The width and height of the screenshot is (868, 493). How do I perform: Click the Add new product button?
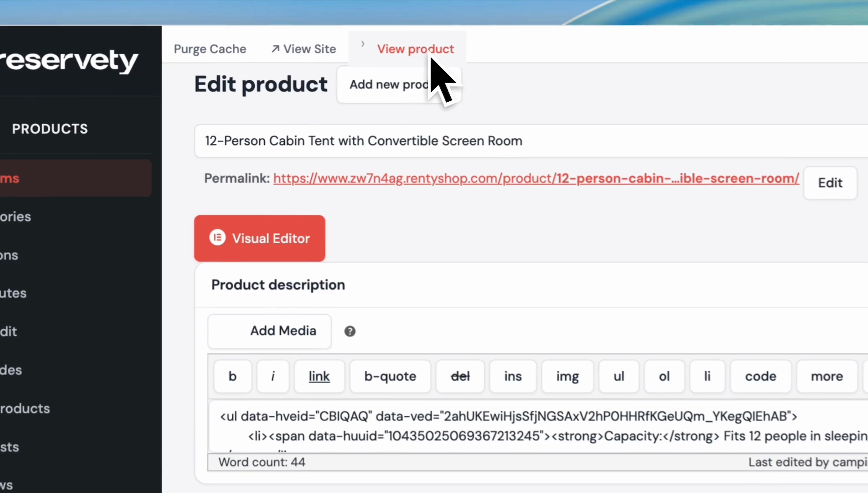point(388,84)
